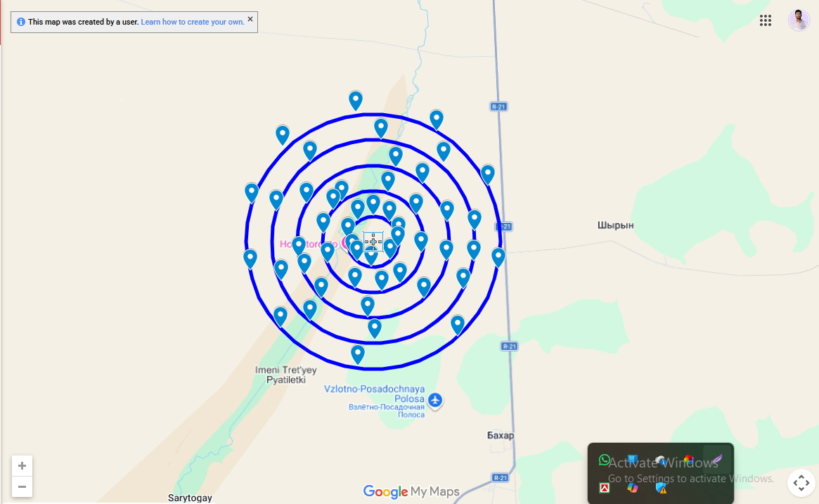The height and width of the screenshot is (504, 819).
Task: Open the Google apps grid menu
Action: click(766, 20)
